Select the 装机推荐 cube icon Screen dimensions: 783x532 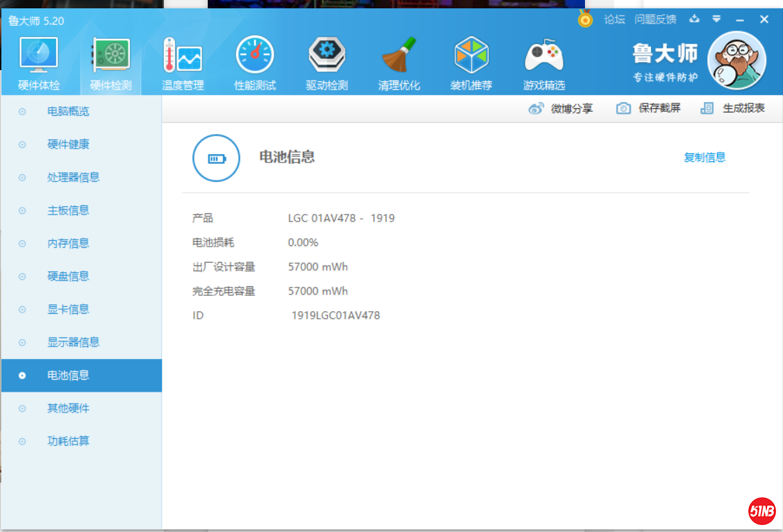471,57
